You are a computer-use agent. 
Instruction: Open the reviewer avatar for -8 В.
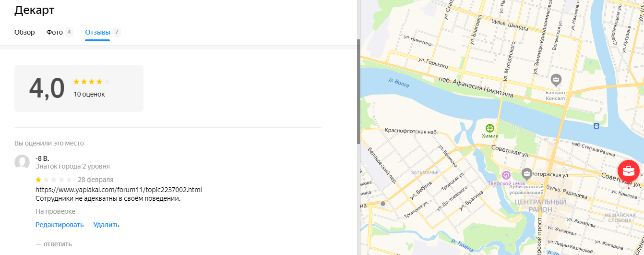[x=22, y=162]
